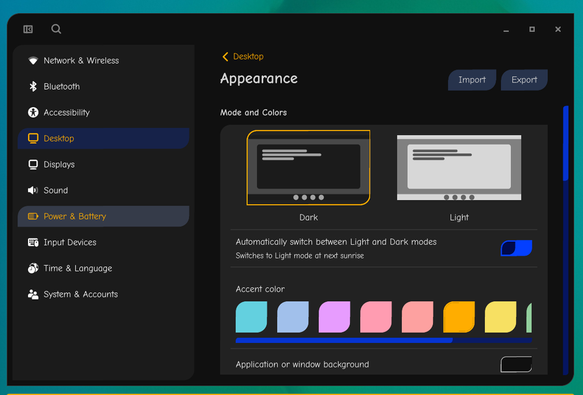Click the Bluetooth symbol icon

33,86
